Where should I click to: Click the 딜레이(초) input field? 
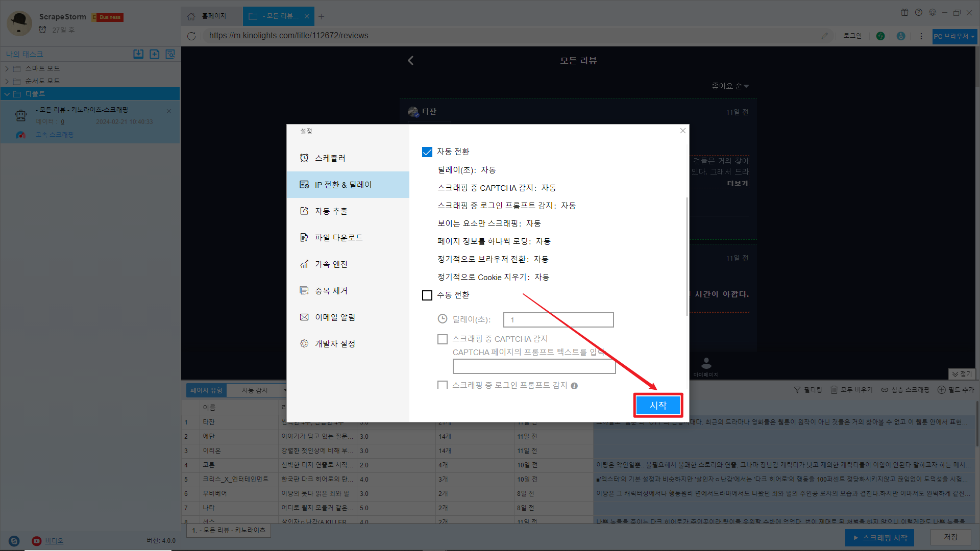click(558, 320)
